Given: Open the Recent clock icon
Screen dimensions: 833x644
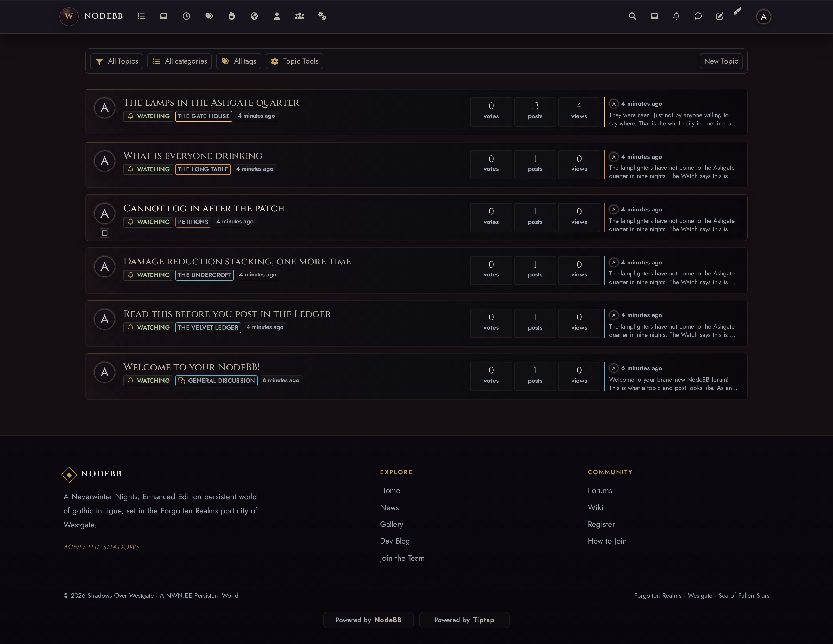Looking at the screenshot, I should coord(186,16).
